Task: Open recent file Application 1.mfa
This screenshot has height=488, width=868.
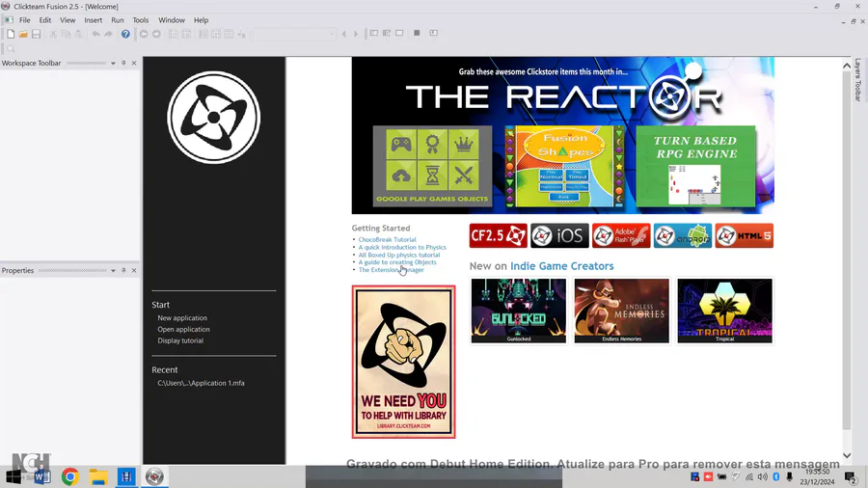Action: 201,383
